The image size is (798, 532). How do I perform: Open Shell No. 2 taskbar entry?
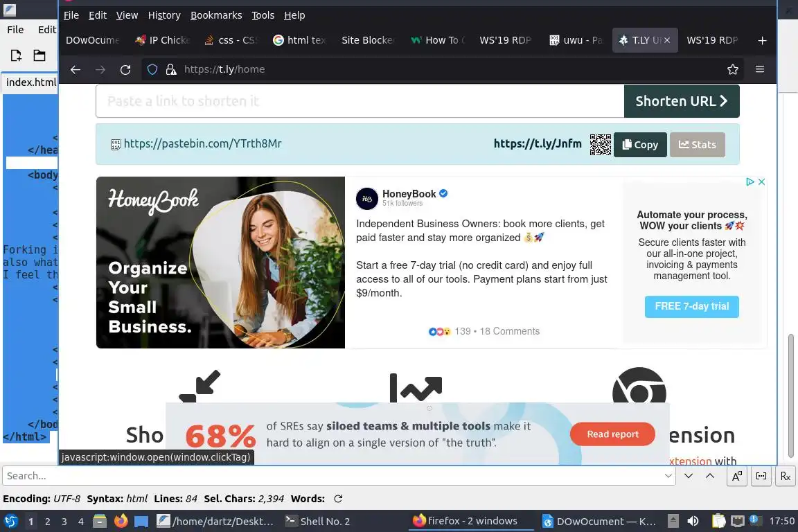click(318, 522)
